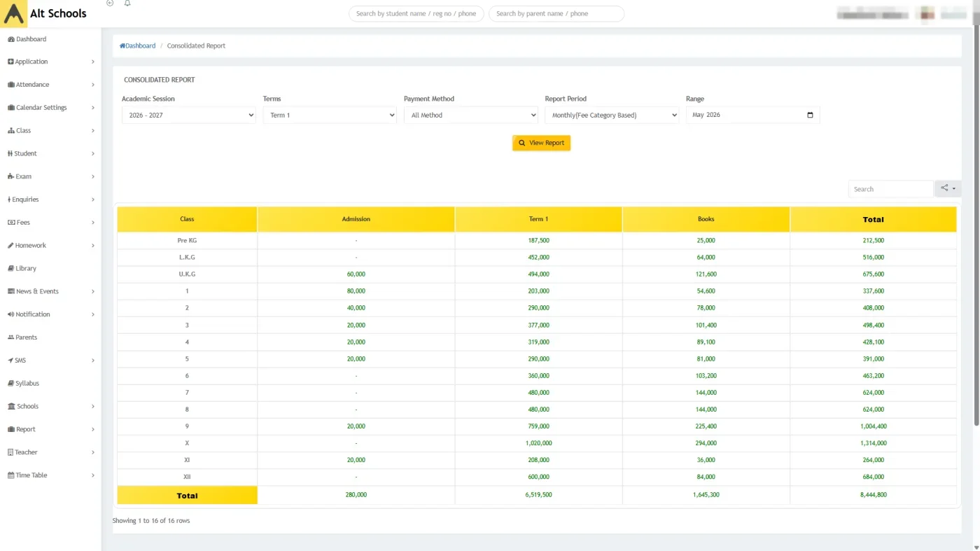Click the View Report button

pyautogui.click(x=541, y=143)
